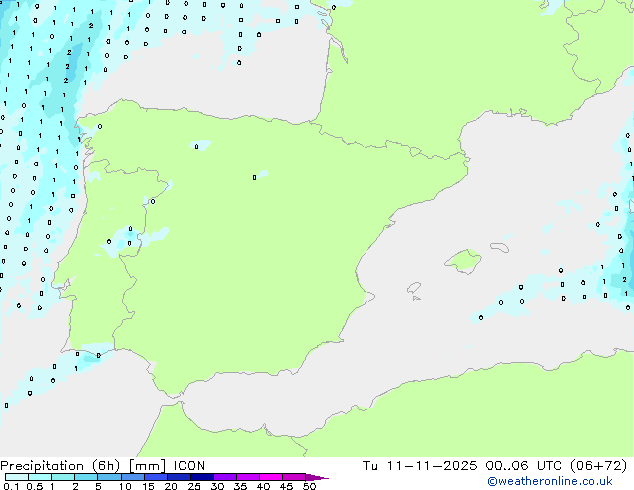Click the legend label '50'

[x=309, y=486]
